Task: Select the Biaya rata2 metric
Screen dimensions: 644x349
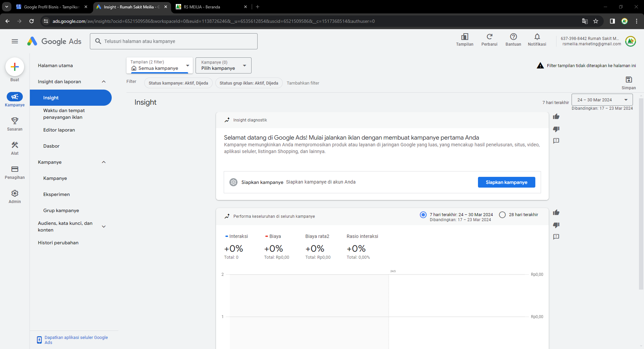Action: pyautogui.click(x=318, y=247)
